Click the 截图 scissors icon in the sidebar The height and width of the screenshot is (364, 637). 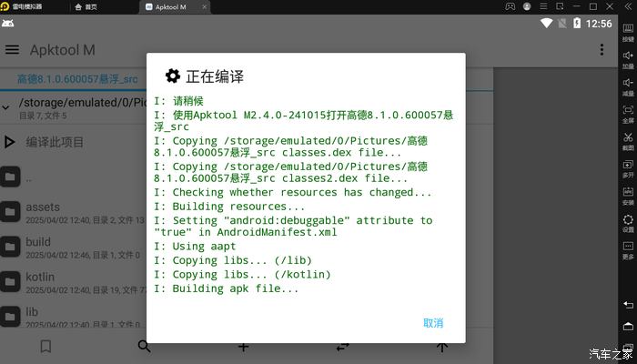pyautogui.click(x=628, y=140)
